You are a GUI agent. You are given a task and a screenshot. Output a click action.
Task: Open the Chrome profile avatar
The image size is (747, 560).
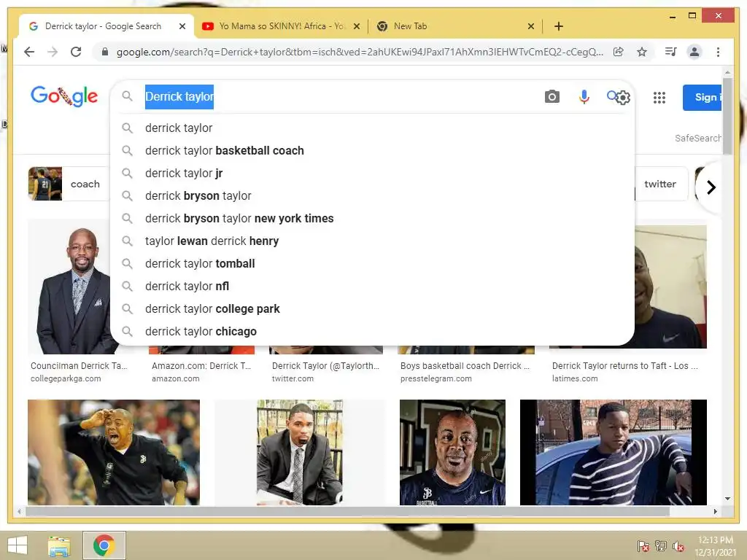pyautogui.click(x=694, y=52)
